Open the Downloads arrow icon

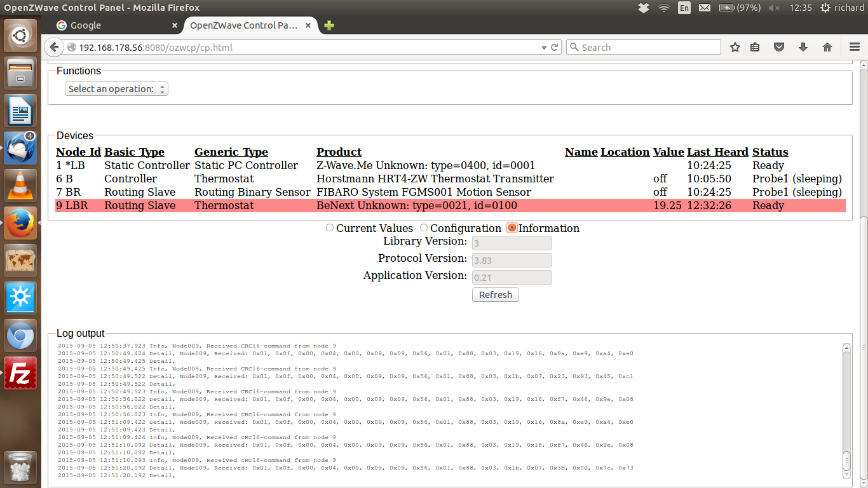coord(803,47)
